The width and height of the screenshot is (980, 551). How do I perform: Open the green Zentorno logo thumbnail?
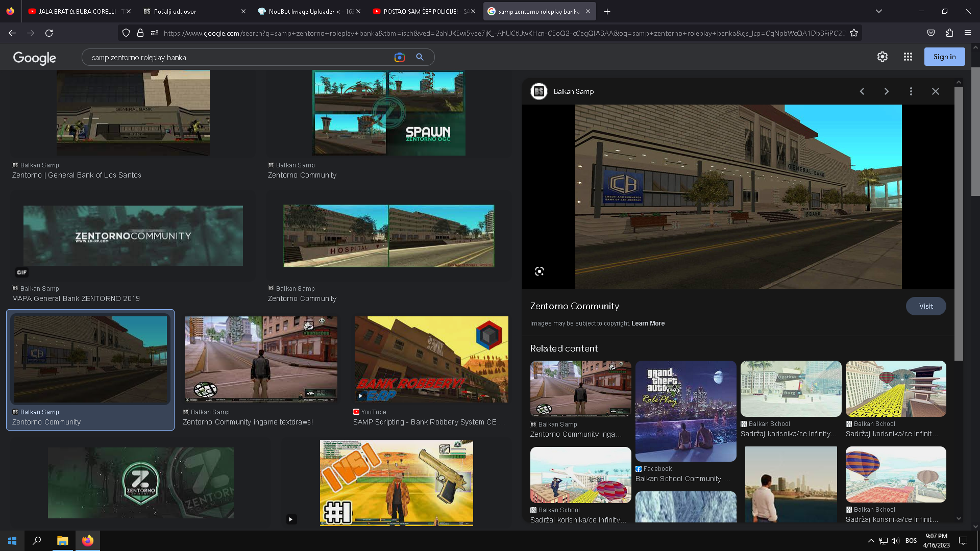[x=141, y=483]
